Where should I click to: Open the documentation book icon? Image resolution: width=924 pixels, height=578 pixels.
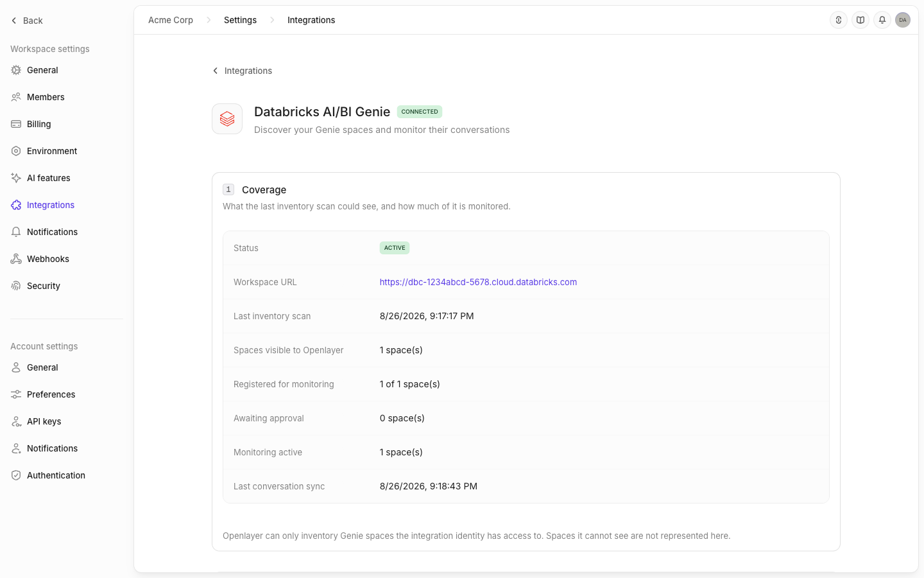click(x=860, y=20)
